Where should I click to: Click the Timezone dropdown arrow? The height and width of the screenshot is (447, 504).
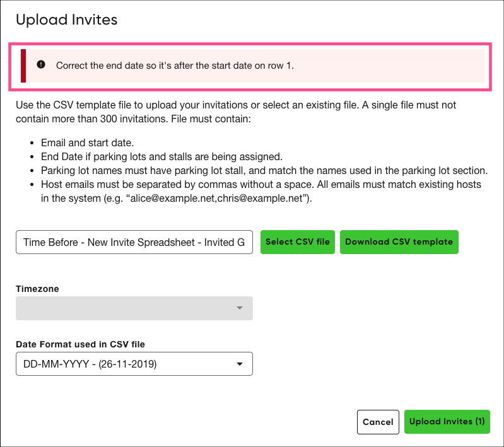[x=240, y=308]
